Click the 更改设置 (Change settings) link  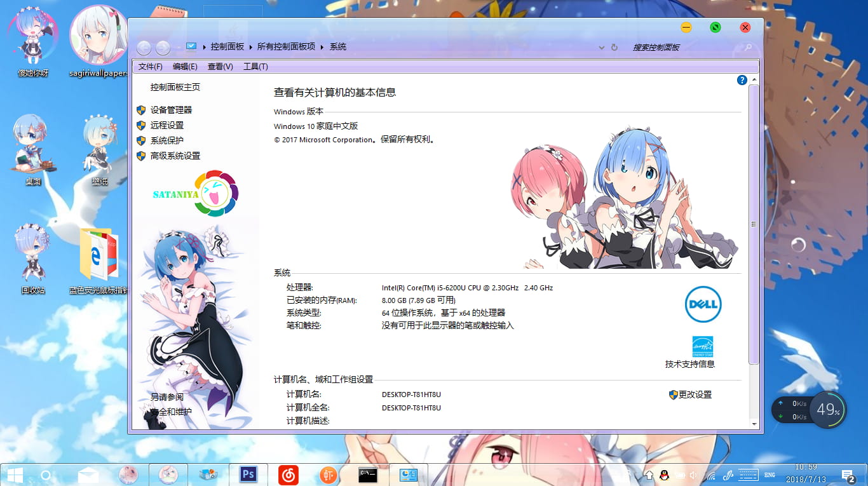696,395
